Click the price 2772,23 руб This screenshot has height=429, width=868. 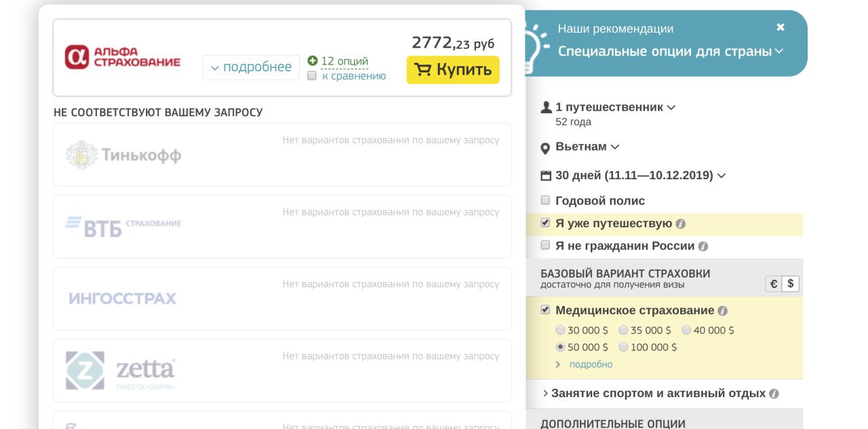[x=453, y=43]
